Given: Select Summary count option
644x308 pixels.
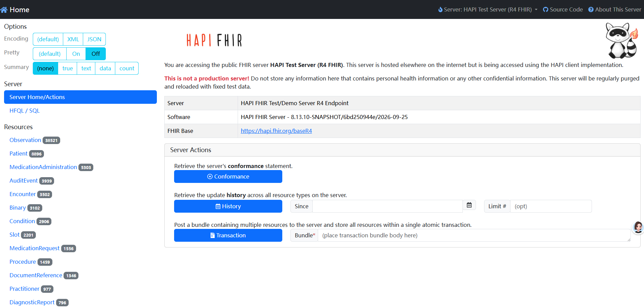Looking at the screenshot, I should (x=127, y=68).
